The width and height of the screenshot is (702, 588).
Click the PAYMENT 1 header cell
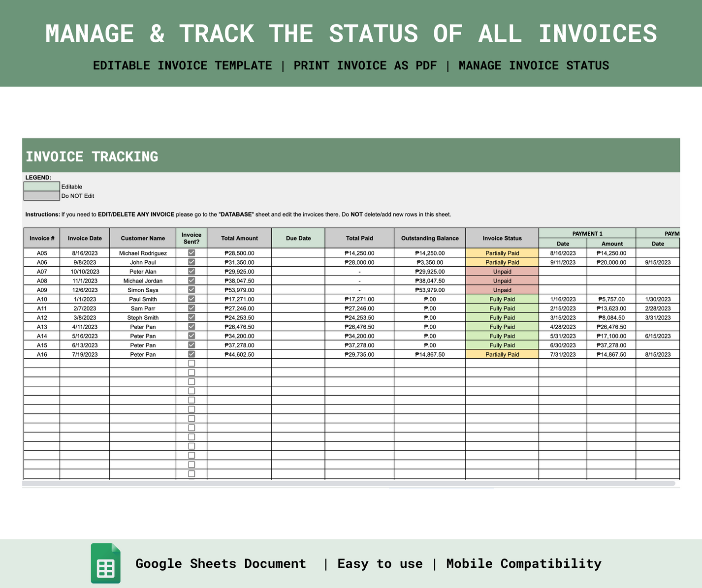click(x=587, y=233)
